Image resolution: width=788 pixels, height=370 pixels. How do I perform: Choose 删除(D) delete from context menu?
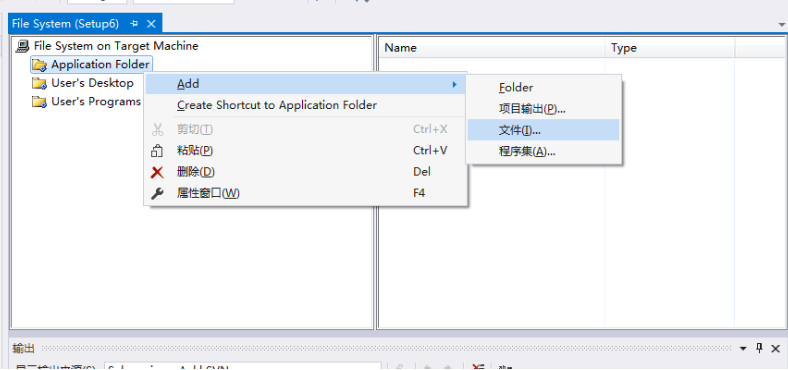pyautogui.click(x=305, y=172)
